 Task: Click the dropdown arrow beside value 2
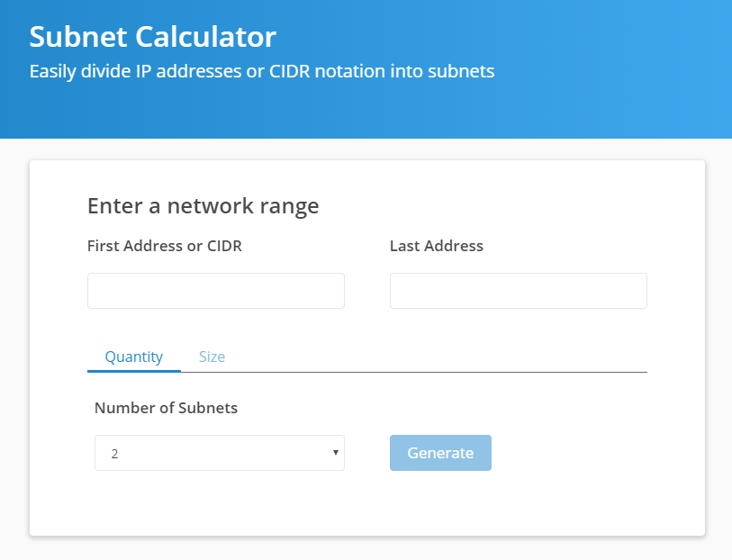tap(335, 453)
